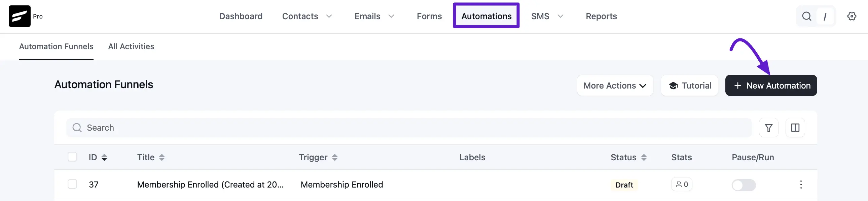Sort by Trigger column arrows

click(334, 158)
